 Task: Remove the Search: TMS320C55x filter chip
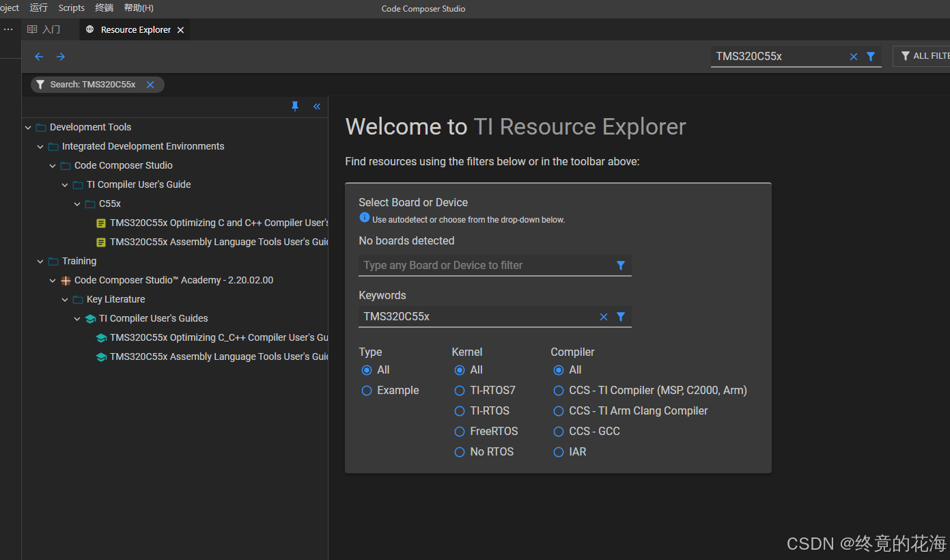(150, 85)
